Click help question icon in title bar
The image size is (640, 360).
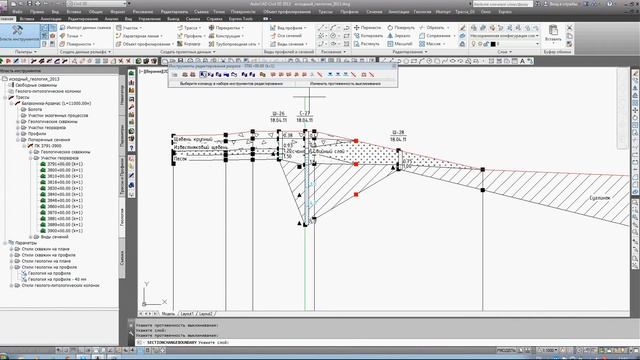pos(610,4)
